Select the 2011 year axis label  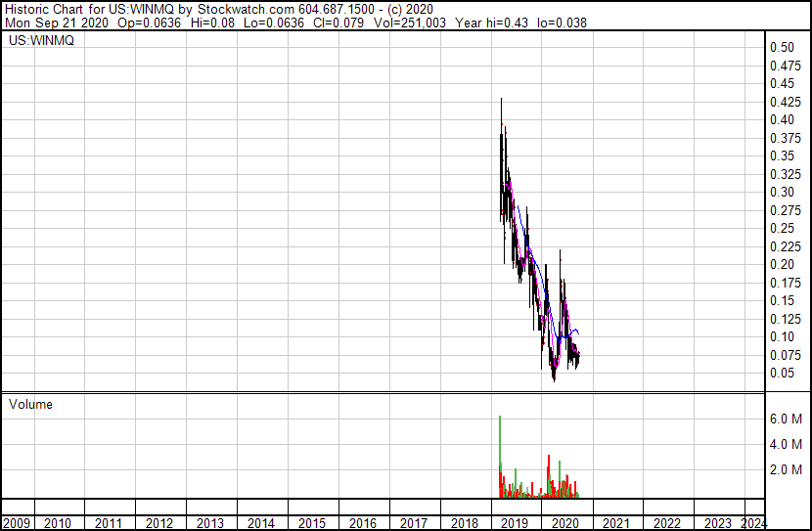click(x=109, y=523)
